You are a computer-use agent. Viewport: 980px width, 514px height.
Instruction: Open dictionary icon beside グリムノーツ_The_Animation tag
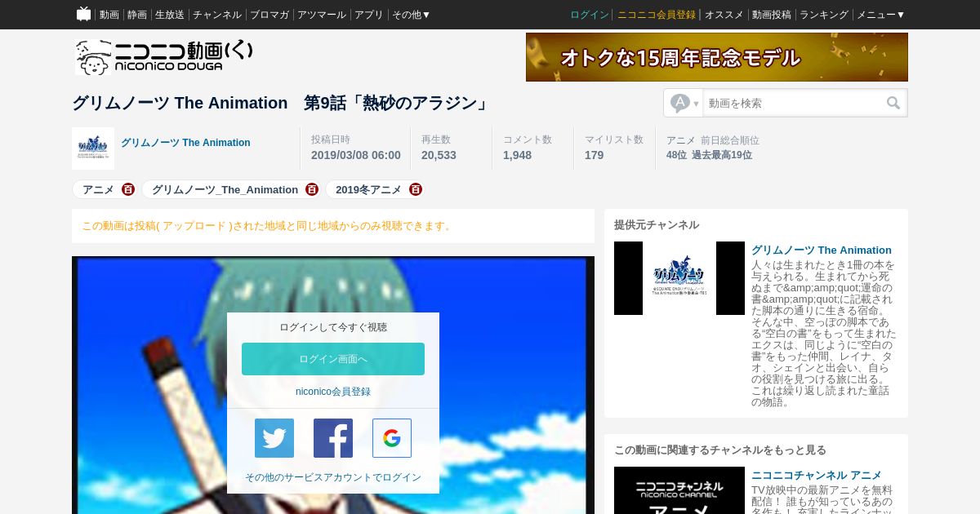click(x=312, y=189)
